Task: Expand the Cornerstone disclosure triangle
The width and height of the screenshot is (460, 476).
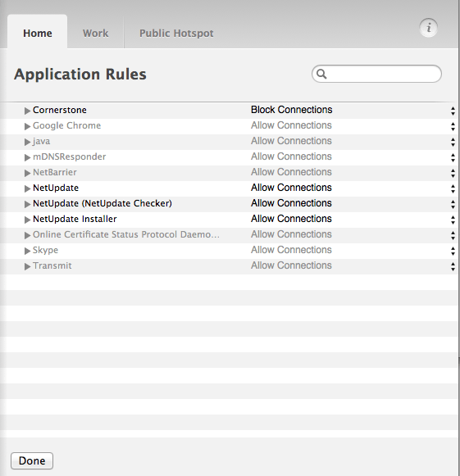Action: pos(27,111)
